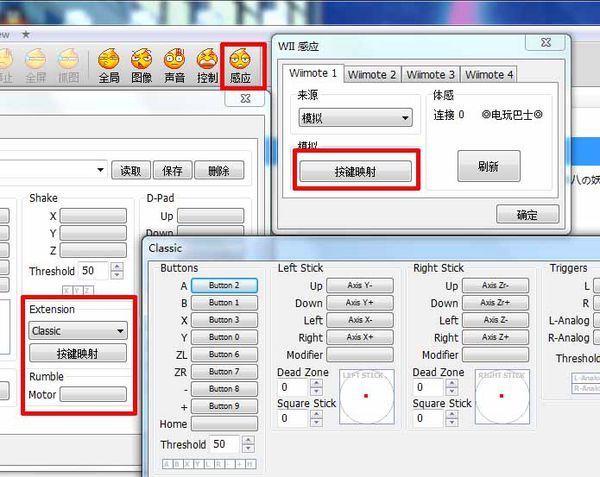Click the 删除 delete button
Viewport: 600px width, 477px height.
point(219,170)
